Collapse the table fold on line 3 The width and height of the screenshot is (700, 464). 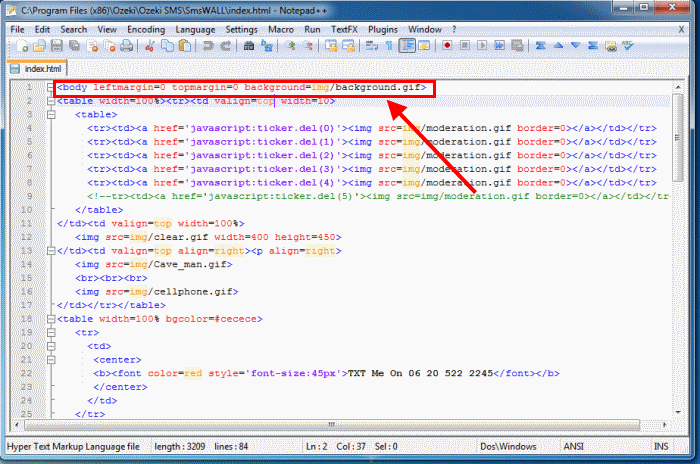(x=51, y=115)
